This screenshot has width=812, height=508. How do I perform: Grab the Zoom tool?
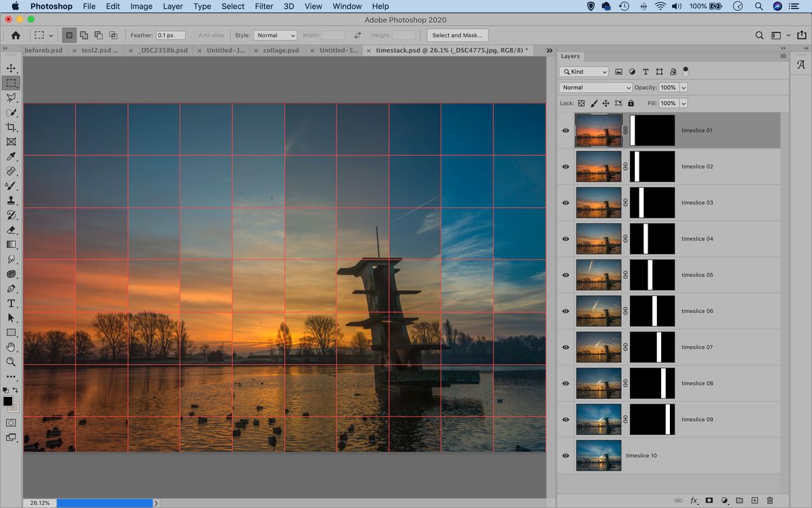coord(11,362)
